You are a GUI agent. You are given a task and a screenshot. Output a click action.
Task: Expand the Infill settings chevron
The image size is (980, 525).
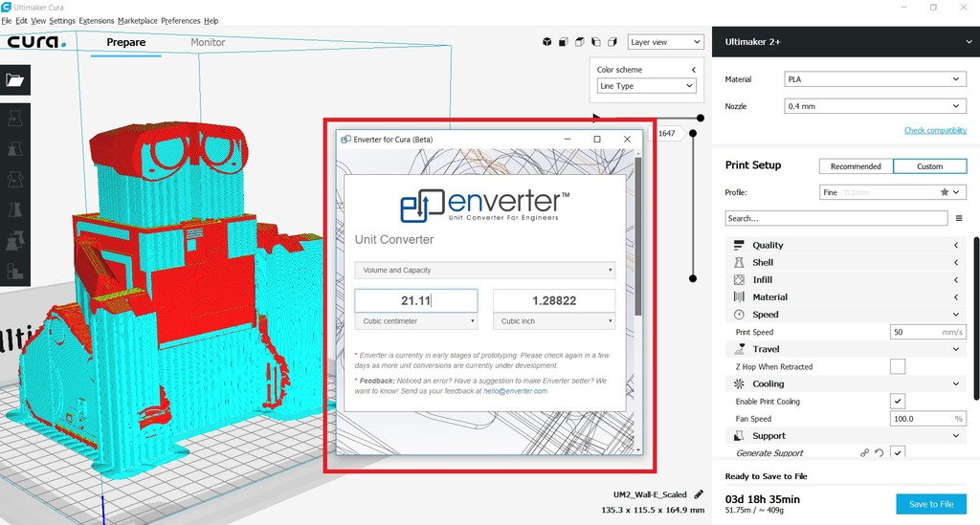point(956,279)
